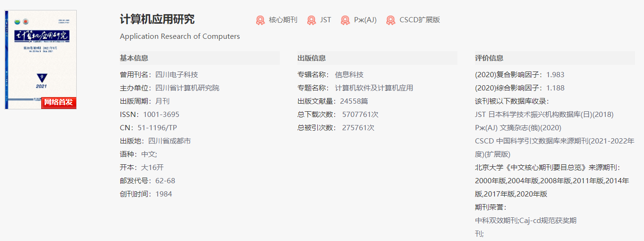The image size is (644, 241).
Task: Click the 期刊荣誉 label
Action: click(491, 207)
